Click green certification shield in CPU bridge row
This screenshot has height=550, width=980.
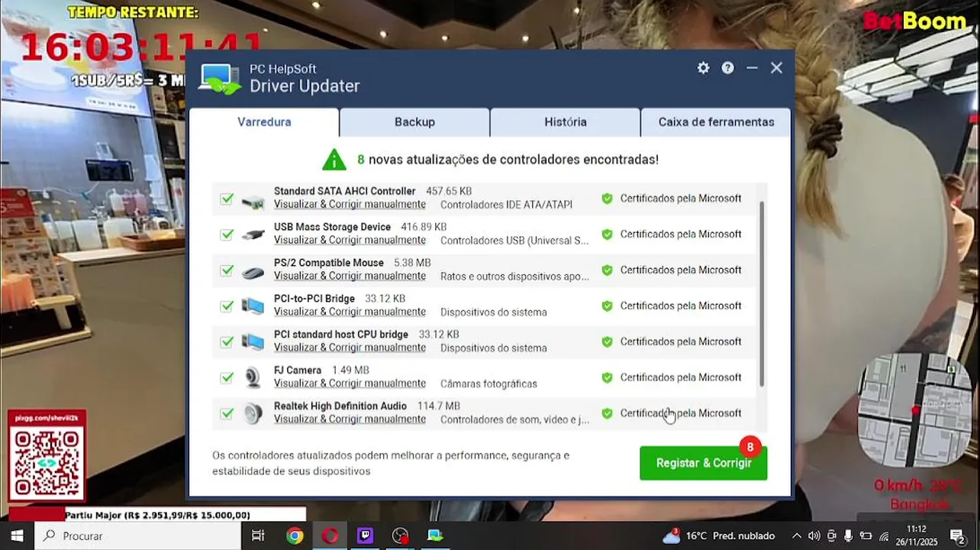(607, 342)
